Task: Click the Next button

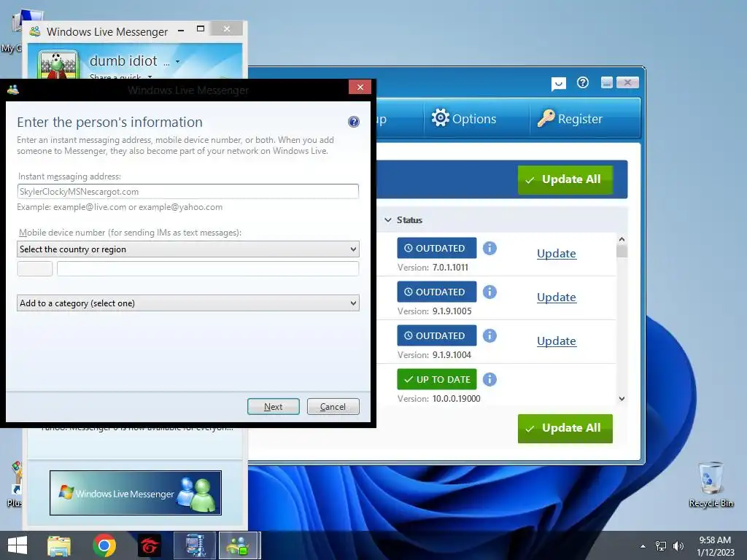Action: (x=274, y=407)
